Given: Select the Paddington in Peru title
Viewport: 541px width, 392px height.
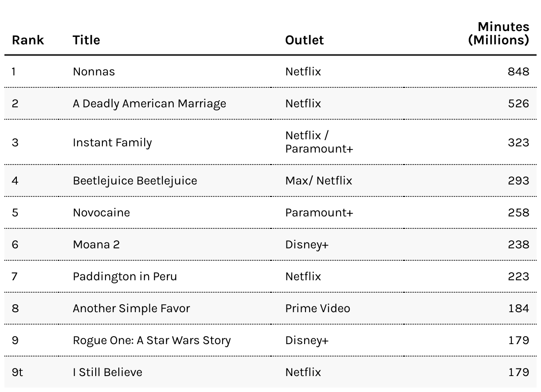Looking at the screenshot, I should click(x=125, y=276).
